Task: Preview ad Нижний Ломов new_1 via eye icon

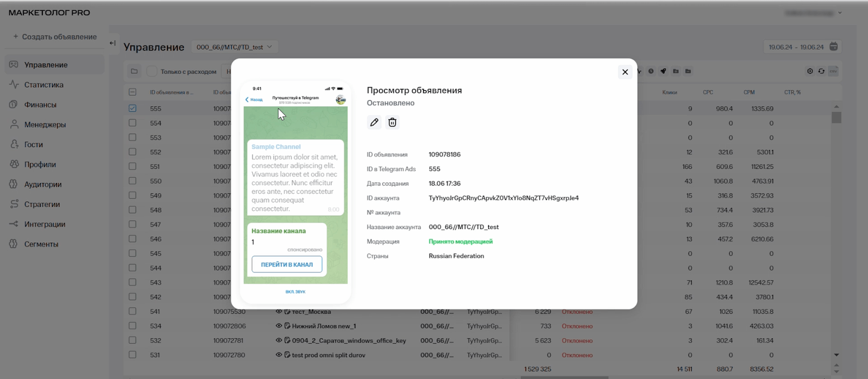Action: [x=279, y=326]
